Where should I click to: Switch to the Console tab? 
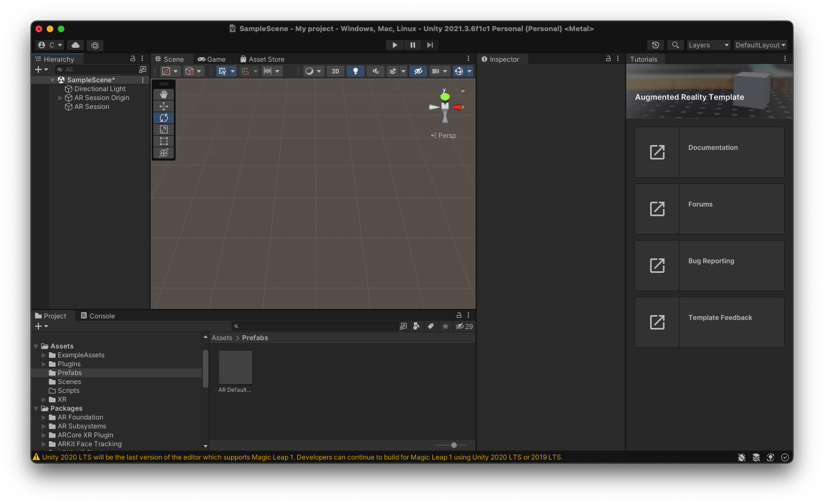tap(98, 316)
